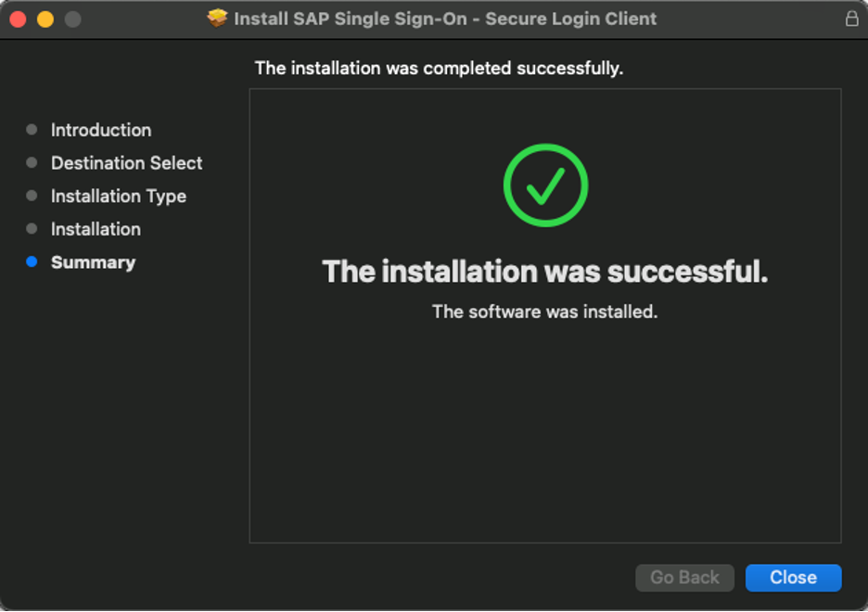868x612 pixels.
Task: Click the green success checkmark icon
Action: [545, 185]
